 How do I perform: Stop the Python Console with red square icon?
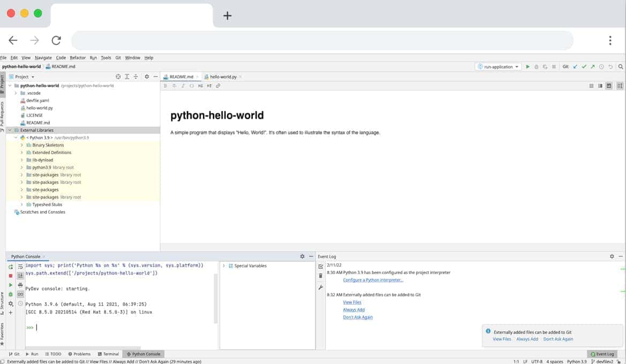coord(11,276)
